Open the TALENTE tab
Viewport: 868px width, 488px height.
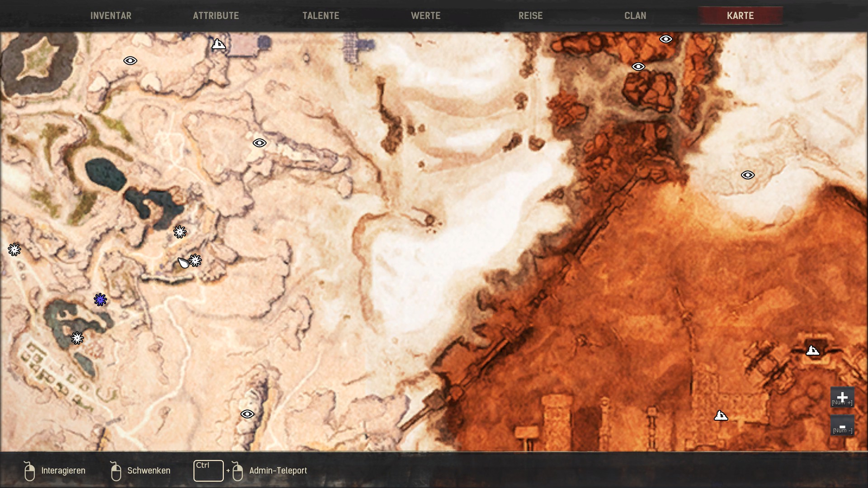pyautogui.click(x=321, y=15)
